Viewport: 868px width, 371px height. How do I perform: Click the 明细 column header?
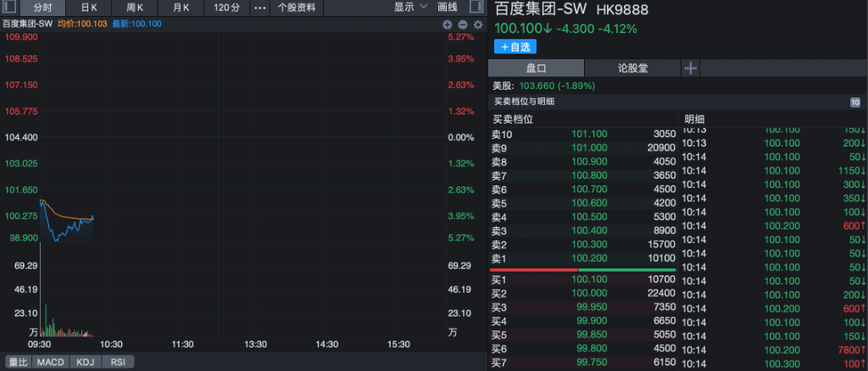pyautogui.click(x=693, y=119)
